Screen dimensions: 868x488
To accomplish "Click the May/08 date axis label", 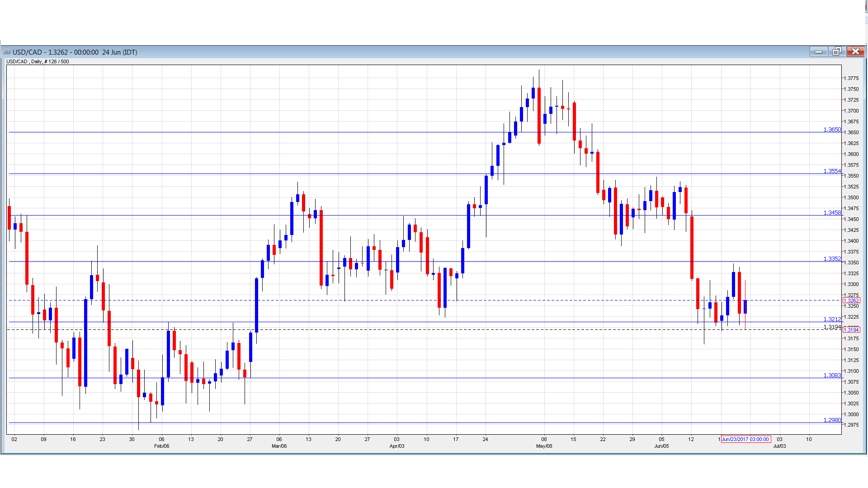I will [545, 446].
